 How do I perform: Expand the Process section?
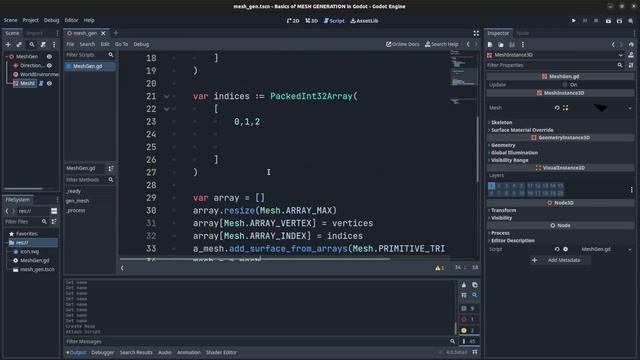tap(500, 233)
